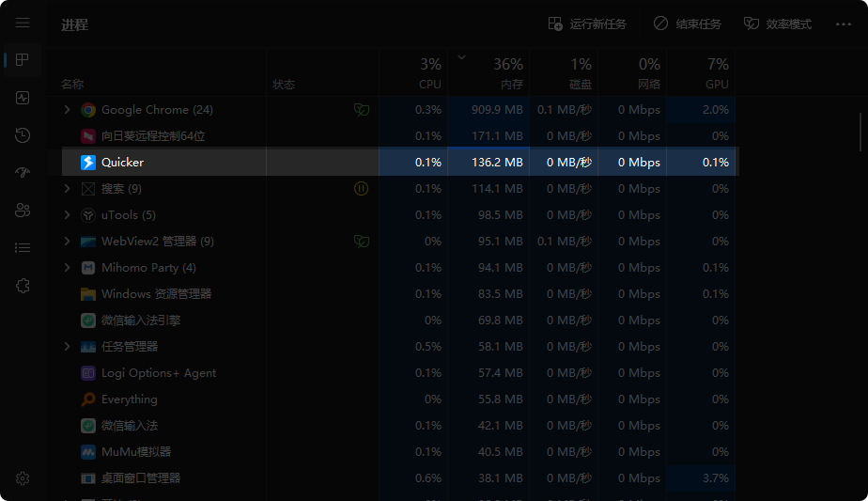The image size is (868, 501).
Task: Click the Google Chrome app icon
Action: [x=88, y=110]
